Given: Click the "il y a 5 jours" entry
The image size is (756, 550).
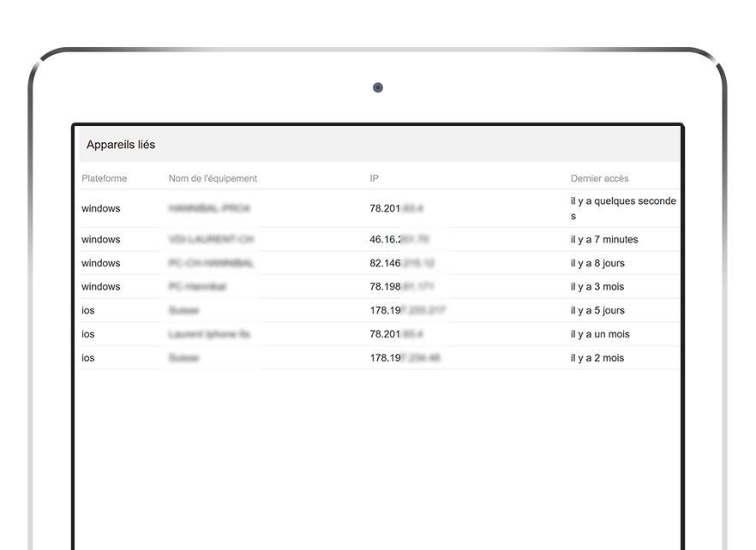Looking at the screenshot, I should (597, 311).
